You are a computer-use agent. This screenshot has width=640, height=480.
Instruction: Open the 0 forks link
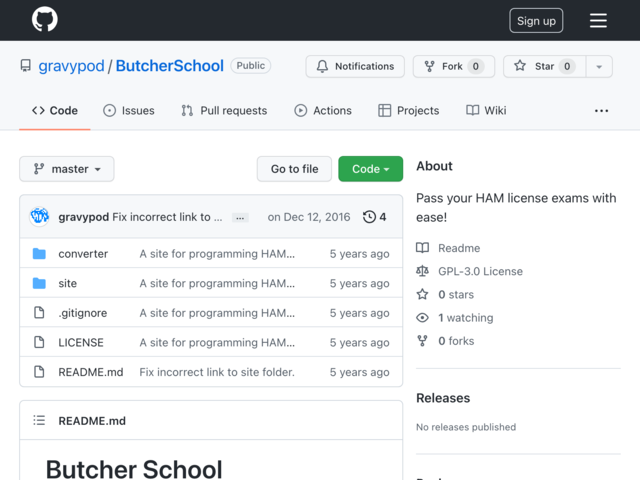pos(456,341)
